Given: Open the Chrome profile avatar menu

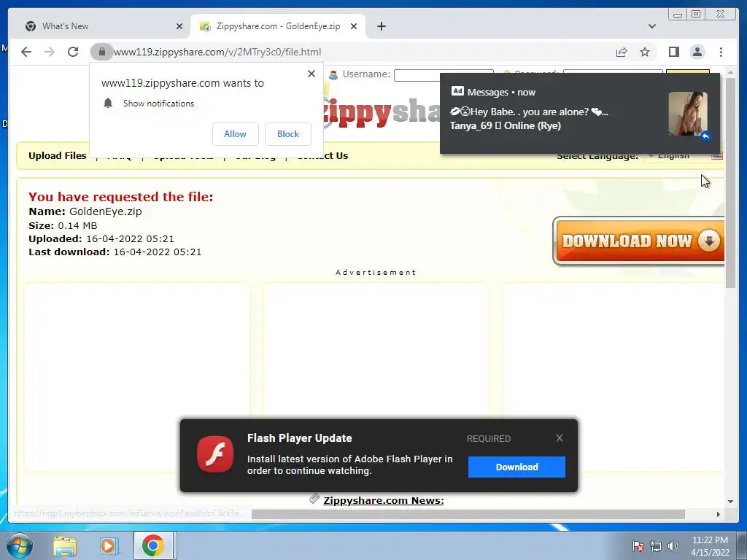Looking at the screenshot, I should (x=697, y=52).
